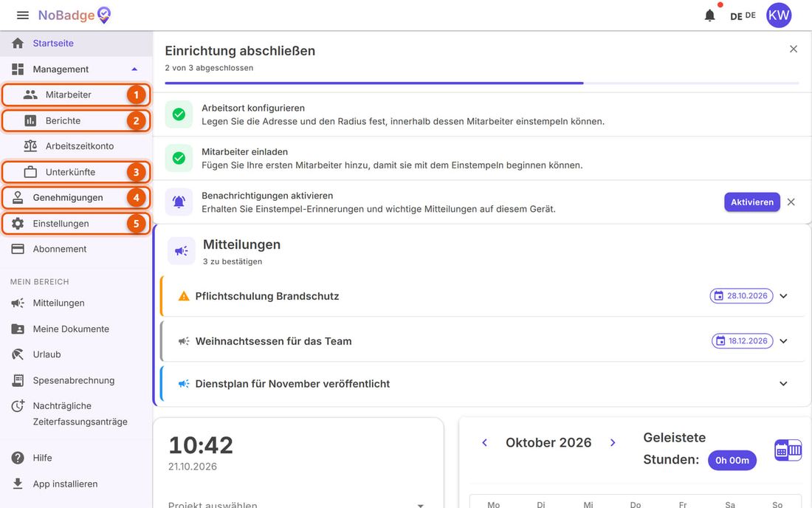812x508 pixels.
Task: Open Nachträgliche Zeiterfassungsanträge
Action: pos(76,413)
